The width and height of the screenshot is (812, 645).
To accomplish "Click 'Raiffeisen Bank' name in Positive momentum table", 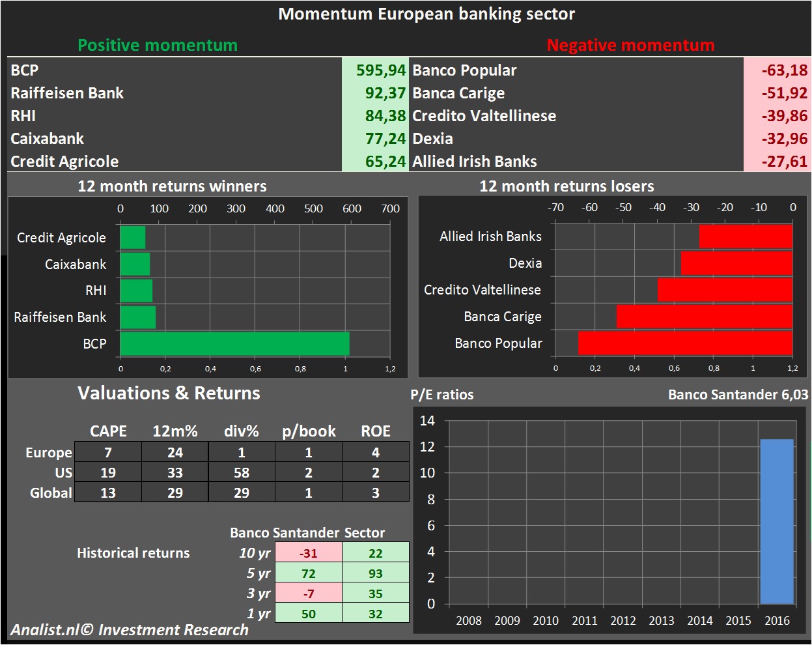I will pos(67,93).
